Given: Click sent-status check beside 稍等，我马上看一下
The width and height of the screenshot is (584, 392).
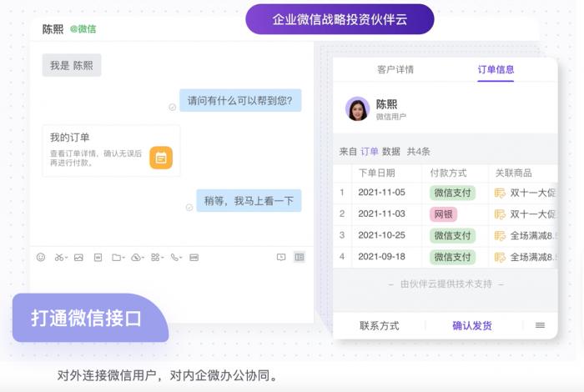Looking at the screenshot, I should click(189, 208).
